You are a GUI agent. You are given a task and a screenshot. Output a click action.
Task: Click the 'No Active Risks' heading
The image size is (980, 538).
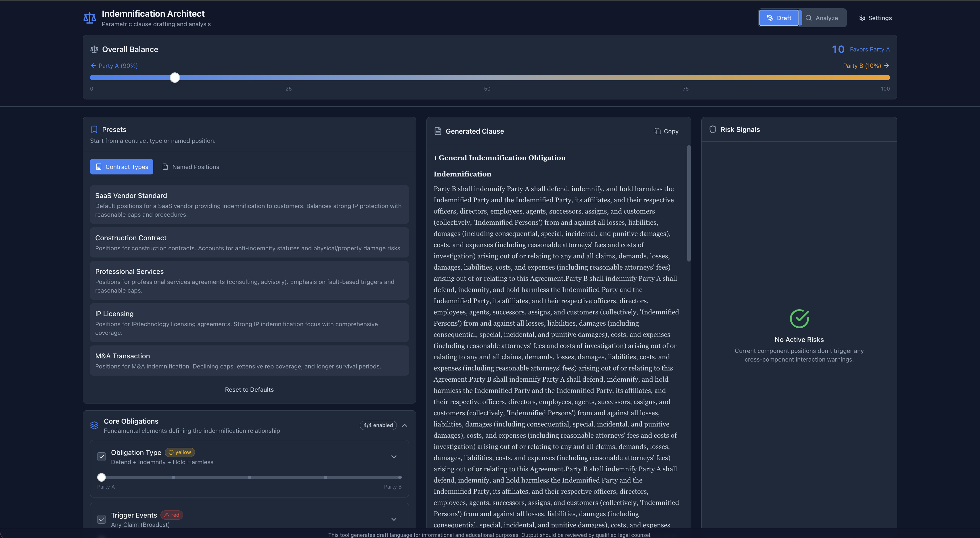[x=799, y=339]
